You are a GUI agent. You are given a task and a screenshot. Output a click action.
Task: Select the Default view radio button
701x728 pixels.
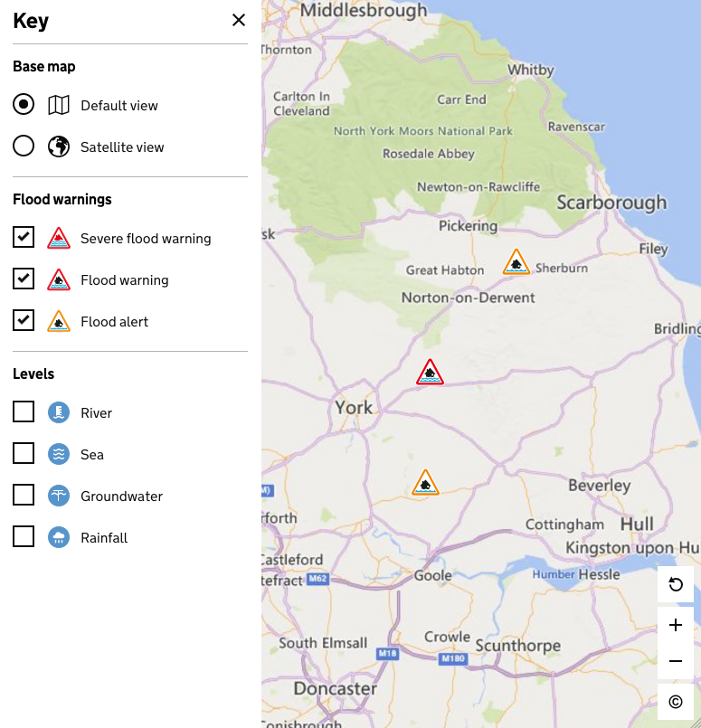click(24, 105)
